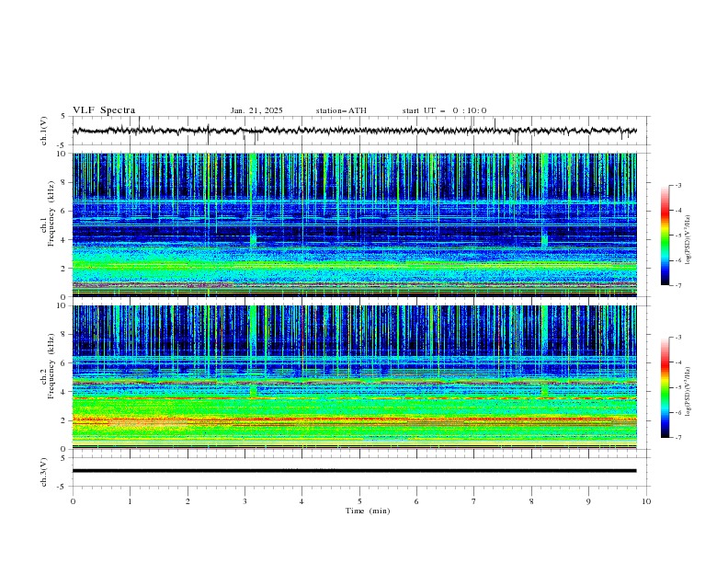Click the "ch.1(V)" axis label
Screen dimensions: 728x563
(44, 131)
